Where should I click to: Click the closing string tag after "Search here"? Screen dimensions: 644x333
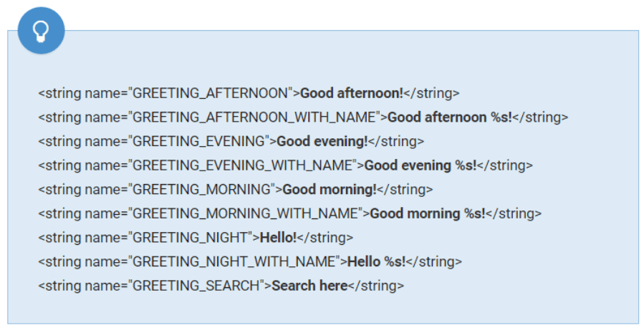(x=376, y=286)
